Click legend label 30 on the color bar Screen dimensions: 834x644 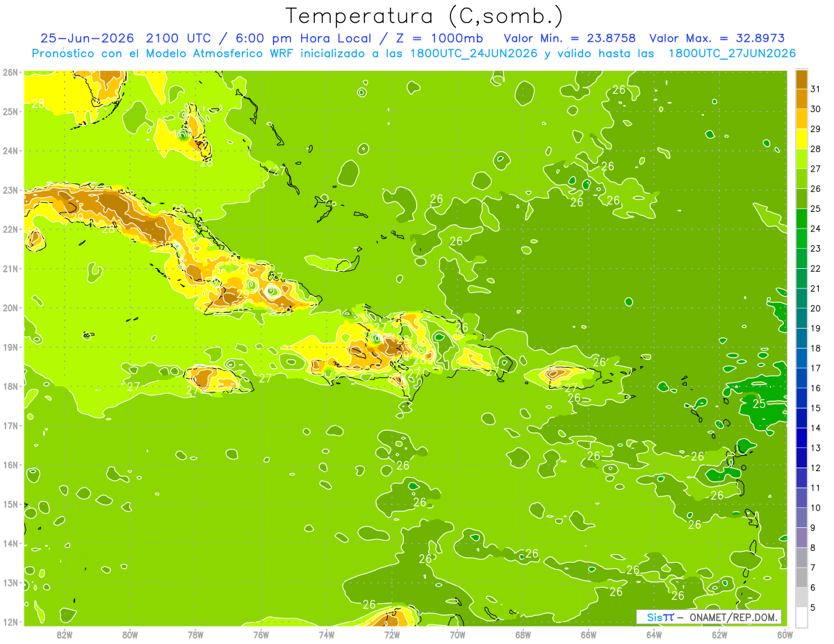point(816,109)
